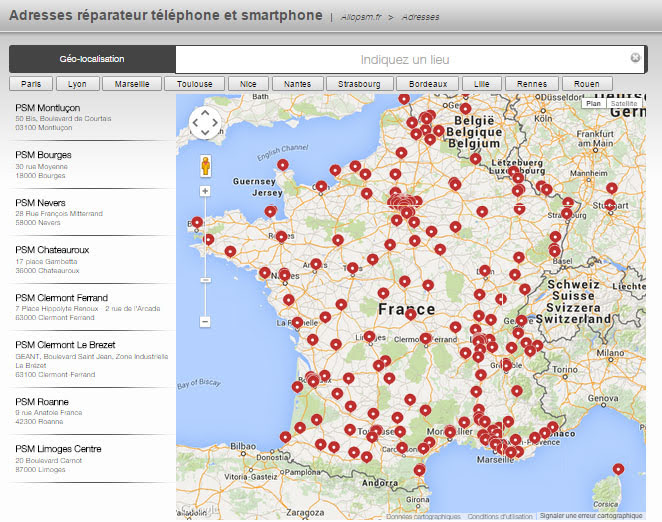Click the zoom slider handle

pyautogui.click(x=205, y=280)
